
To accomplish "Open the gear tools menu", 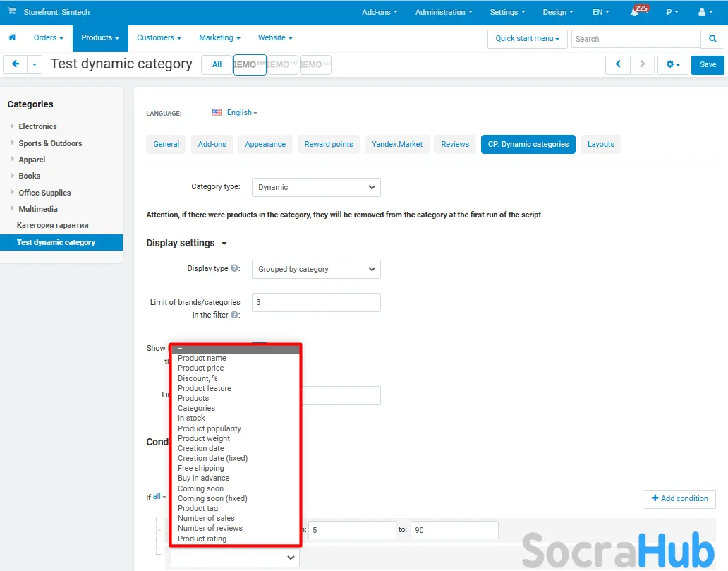I will pyautogui.click(x=673, y=64).
